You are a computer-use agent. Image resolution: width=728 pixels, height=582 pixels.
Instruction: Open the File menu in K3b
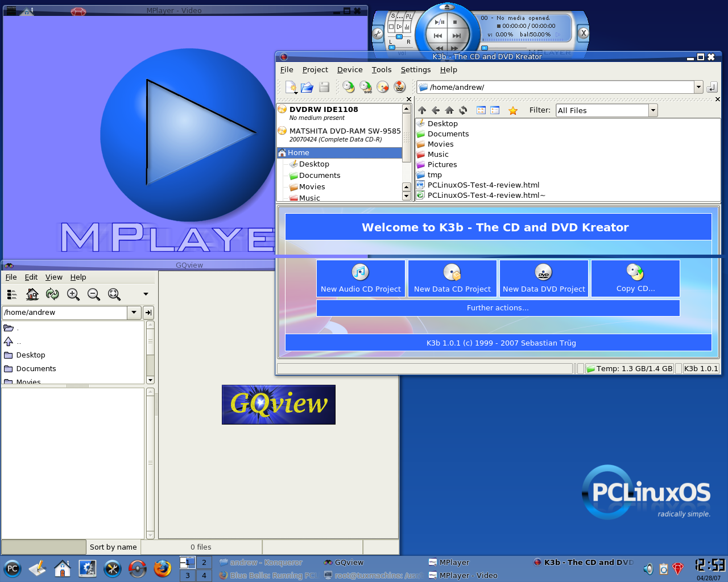click(x=287, y=69)
